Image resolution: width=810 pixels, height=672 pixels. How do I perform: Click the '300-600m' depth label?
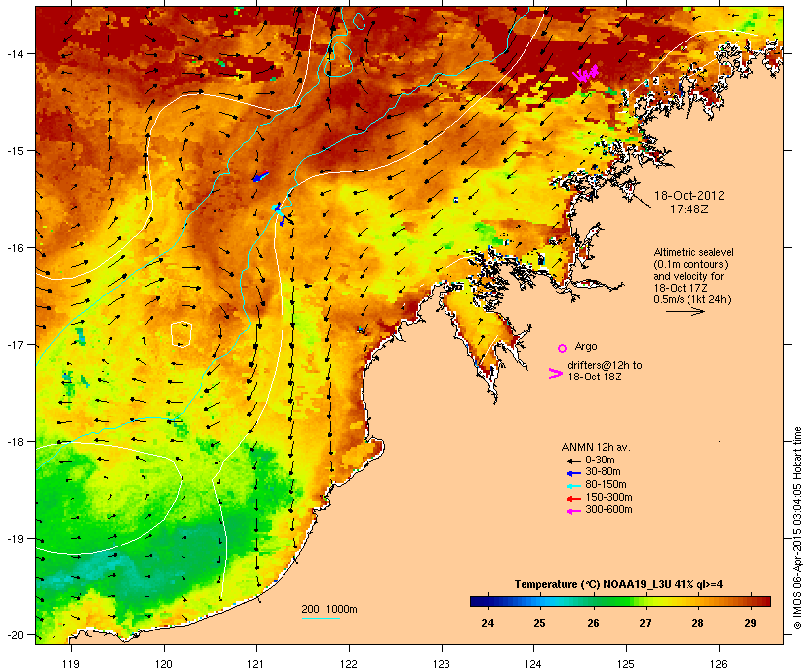(608, 510)
